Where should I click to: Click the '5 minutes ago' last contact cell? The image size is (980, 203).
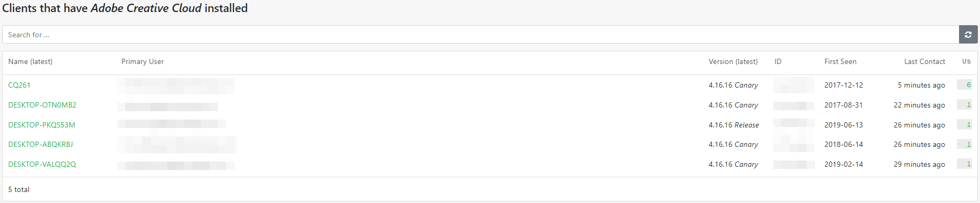point(921,85)
